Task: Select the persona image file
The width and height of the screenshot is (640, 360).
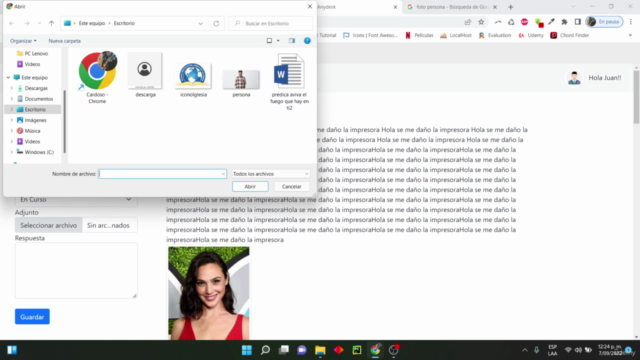Action: point(241,83)
